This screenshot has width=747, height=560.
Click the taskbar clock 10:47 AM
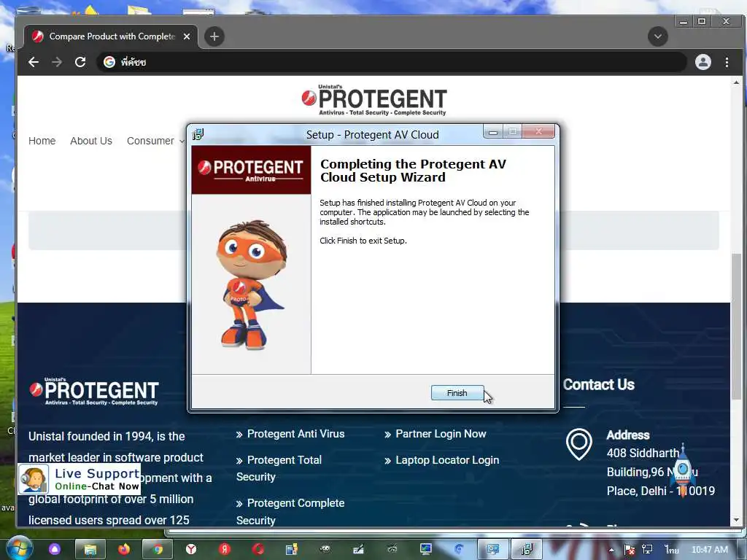point(709,550)
